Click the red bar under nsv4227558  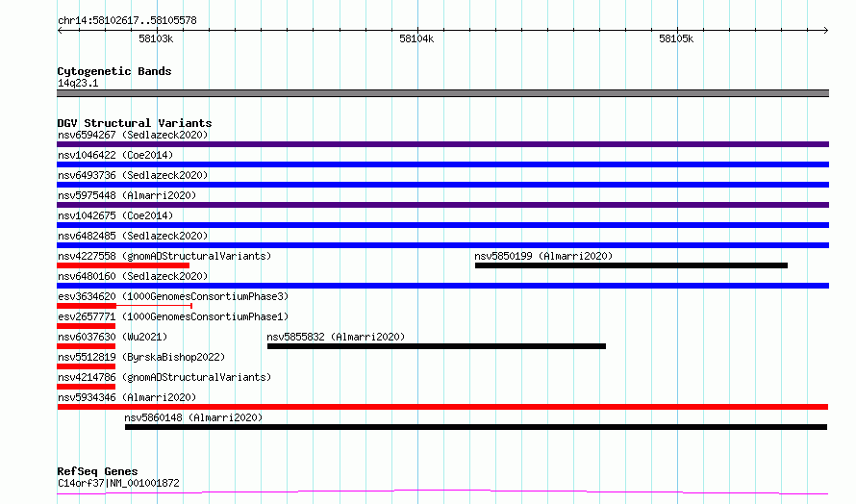tap(123, 265)
